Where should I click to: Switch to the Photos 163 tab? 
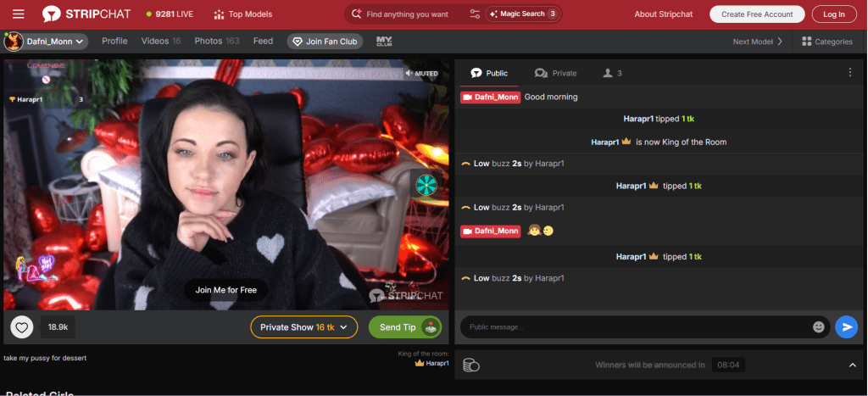217,41
